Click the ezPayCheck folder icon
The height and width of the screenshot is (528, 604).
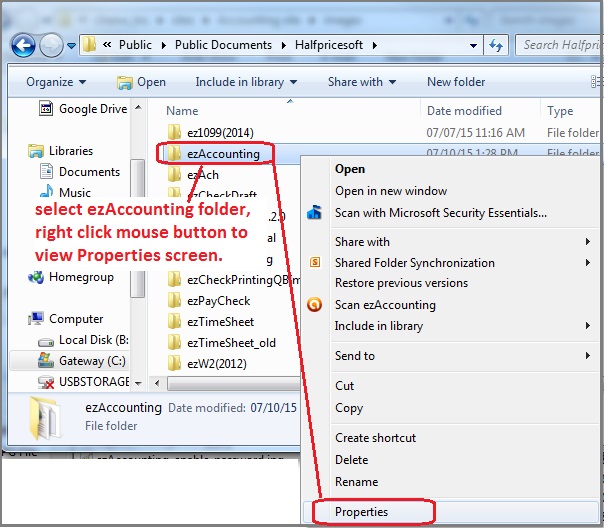[x=174, y=301]
